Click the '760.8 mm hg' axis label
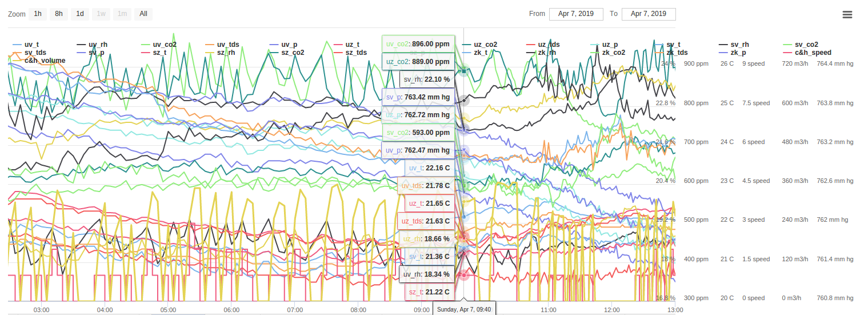Screen dimensions: 868x315 (835, 298)
